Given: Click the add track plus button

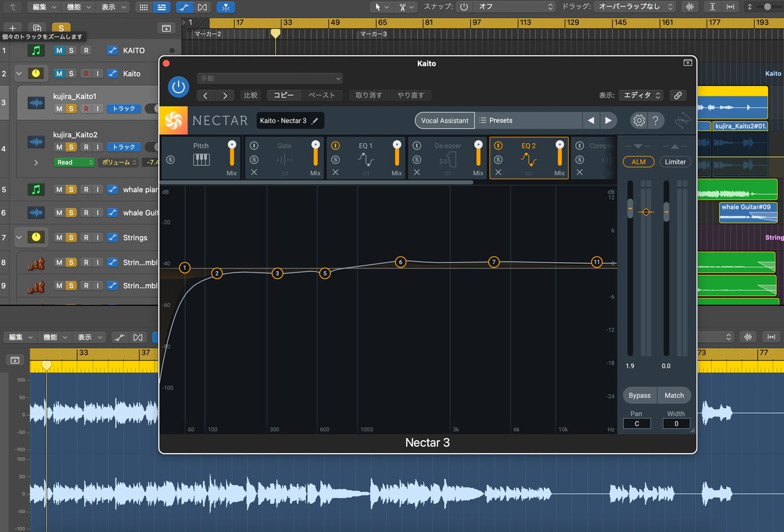Looking at the screenshot, I should (12, 28).
